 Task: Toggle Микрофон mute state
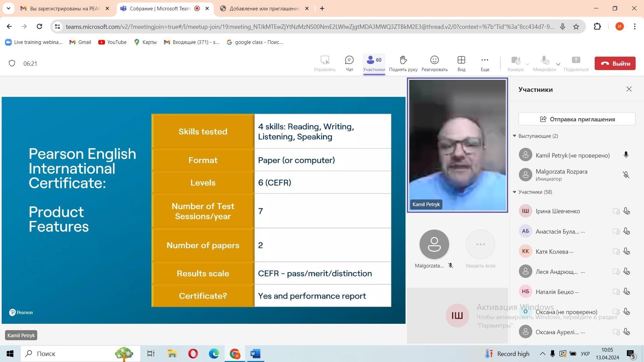pos(544,63)
